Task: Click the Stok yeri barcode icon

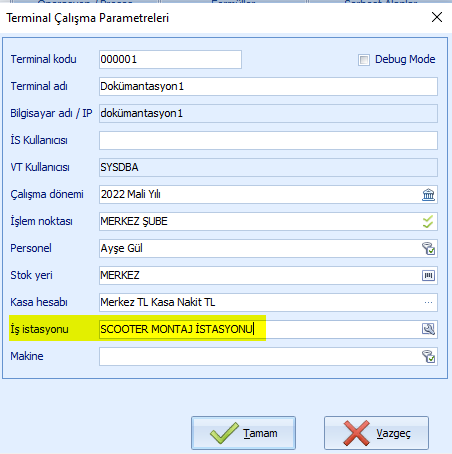Action: click(428, 275)
